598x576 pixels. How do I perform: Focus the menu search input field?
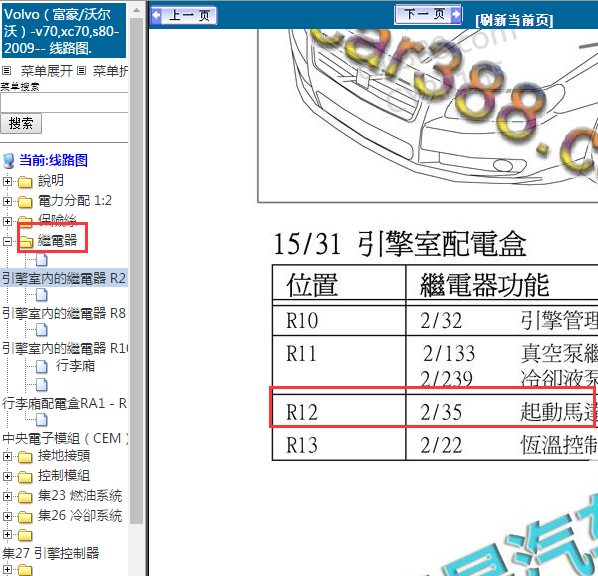pyautogui.click(x=64, y=102)
